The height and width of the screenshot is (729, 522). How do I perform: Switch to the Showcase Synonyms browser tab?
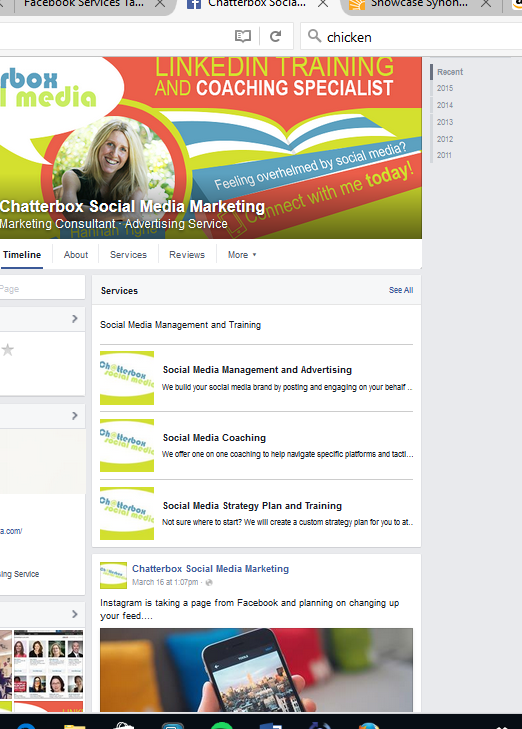tap(418, 4)
